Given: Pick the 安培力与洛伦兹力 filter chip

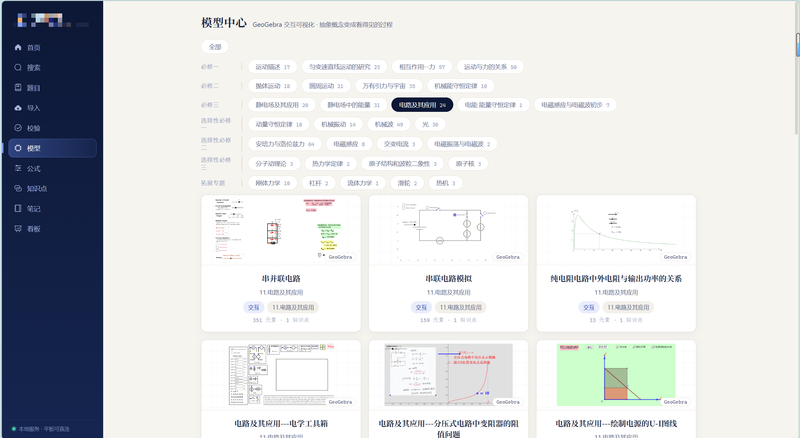Looking at the screenshot, I should (285, 144).
